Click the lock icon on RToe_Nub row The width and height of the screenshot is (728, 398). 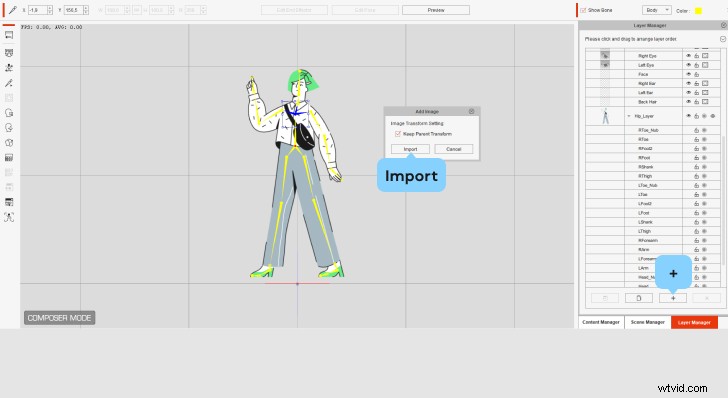pos(696,130)
